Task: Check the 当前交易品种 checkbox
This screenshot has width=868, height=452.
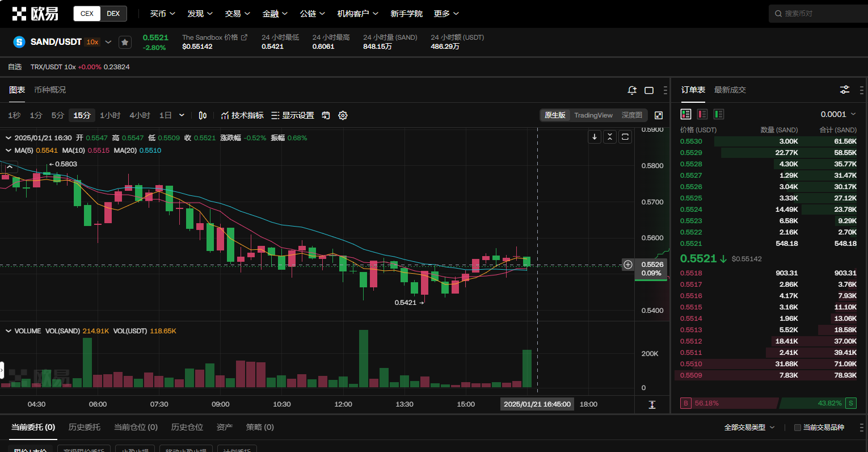Action: 798,428
